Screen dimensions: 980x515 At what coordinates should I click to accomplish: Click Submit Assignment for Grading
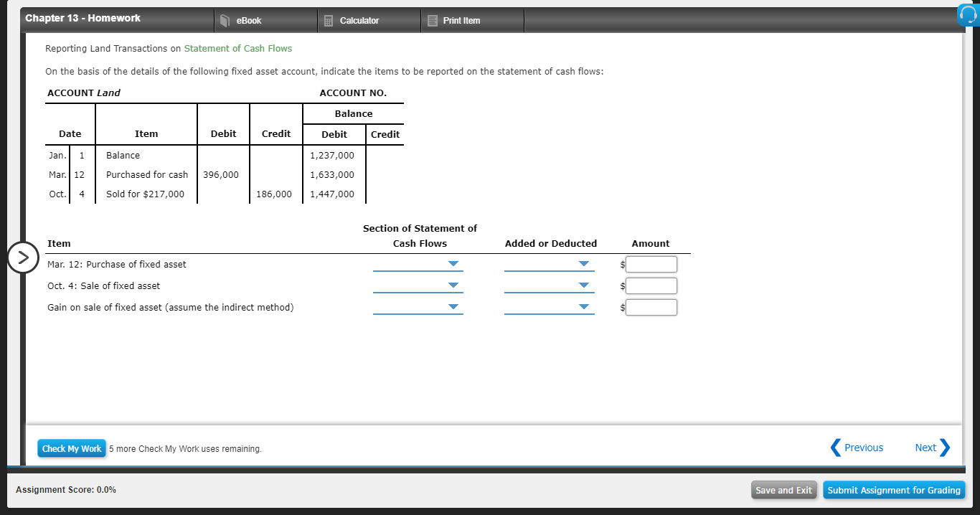pyautogui.click(x=894, y=490)
